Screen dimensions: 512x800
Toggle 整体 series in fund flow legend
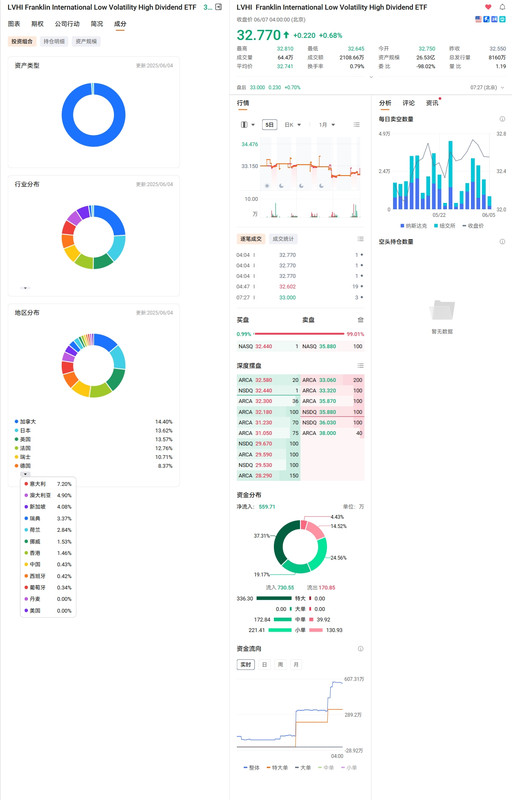[252, 767]
